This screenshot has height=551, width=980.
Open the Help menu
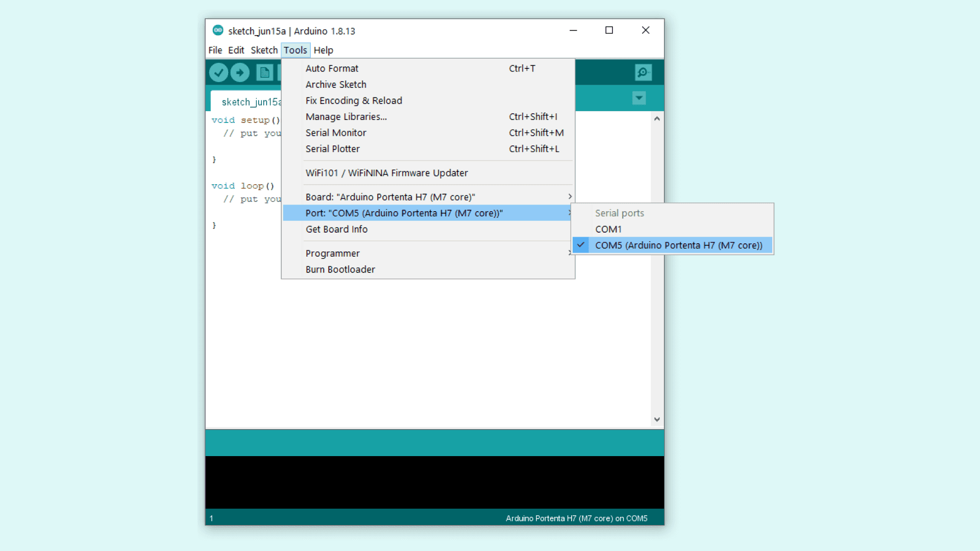[x=323, y=50]
